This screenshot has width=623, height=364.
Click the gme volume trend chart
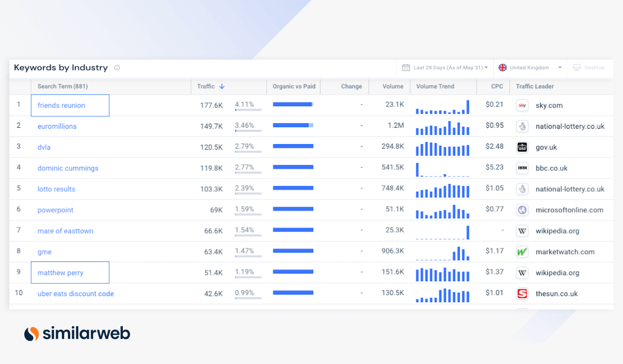point(443,253)
